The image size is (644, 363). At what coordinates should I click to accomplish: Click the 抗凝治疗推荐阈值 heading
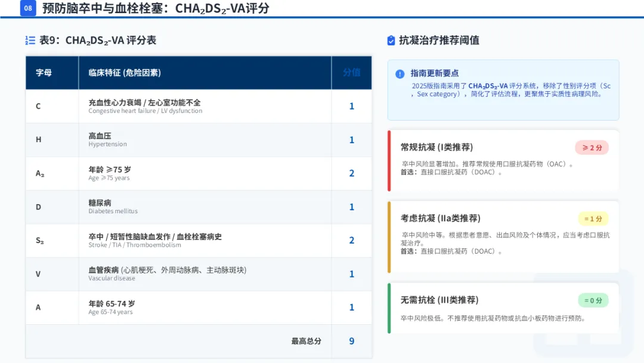[439, 40]
